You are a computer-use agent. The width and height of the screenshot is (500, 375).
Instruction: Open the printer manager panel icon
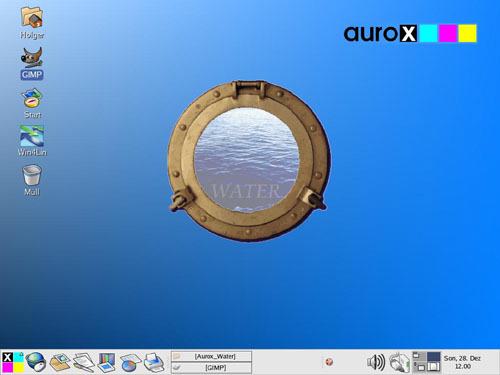point(154,362)
